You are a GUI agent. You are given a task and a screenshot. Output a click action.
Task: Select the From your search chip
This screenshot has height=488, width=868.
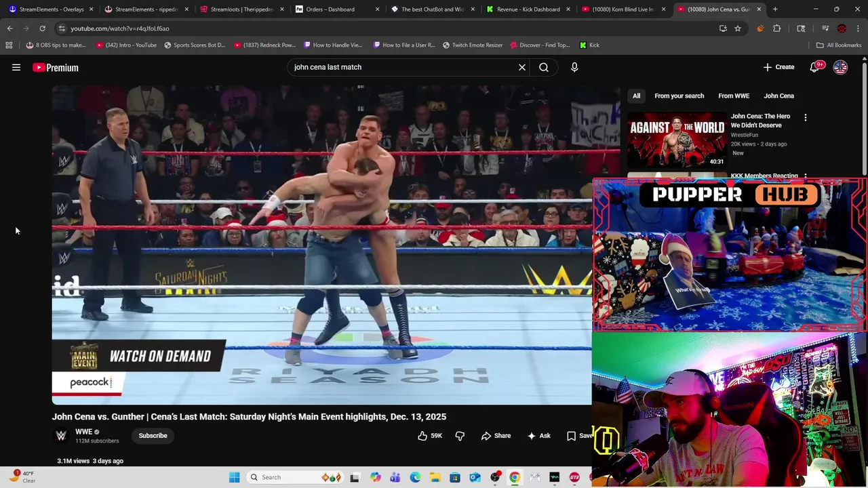(x=679, y=96)
